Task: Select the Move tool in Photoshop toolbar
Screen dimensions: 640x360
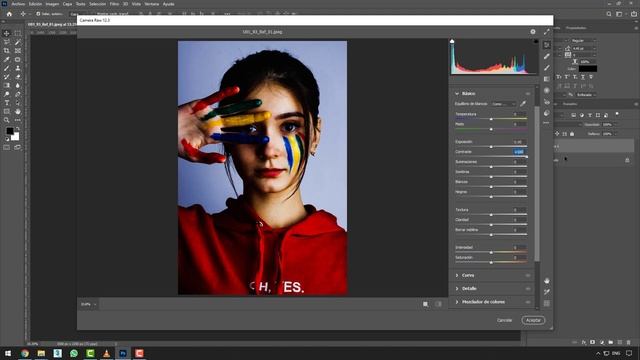Action: coord(7,33)
